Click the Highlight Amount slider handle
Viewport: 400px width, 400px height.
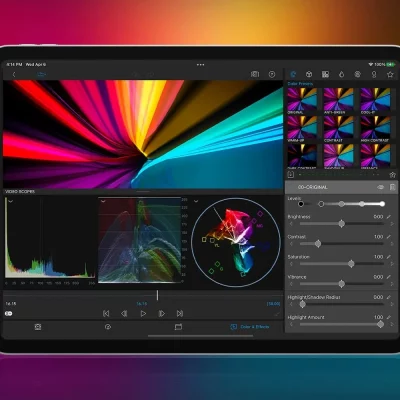tap(380, 324)
